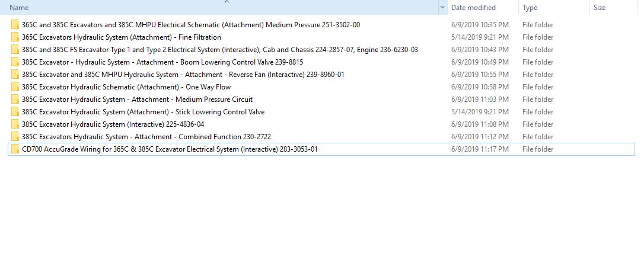Select Boom Lowering Control Valve 239-8815 folder name

[x=162, y=62]
